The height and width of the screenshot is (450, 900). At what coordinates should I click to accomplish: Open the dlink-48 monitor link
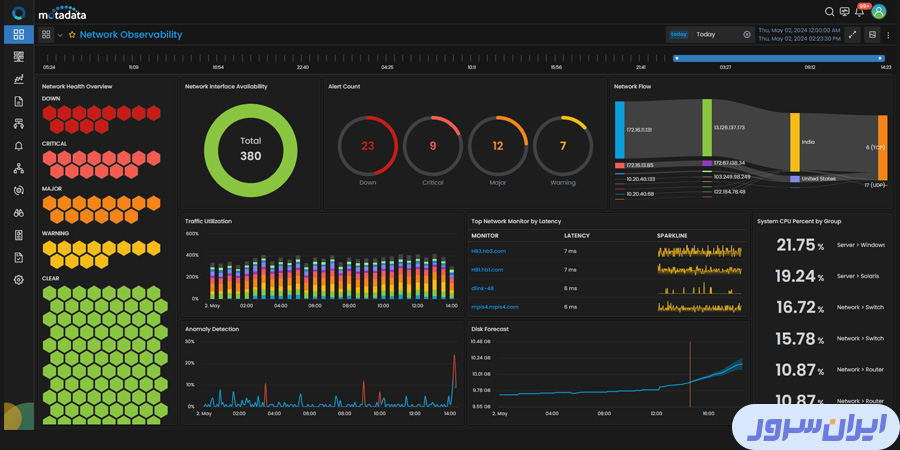point(483,288)
